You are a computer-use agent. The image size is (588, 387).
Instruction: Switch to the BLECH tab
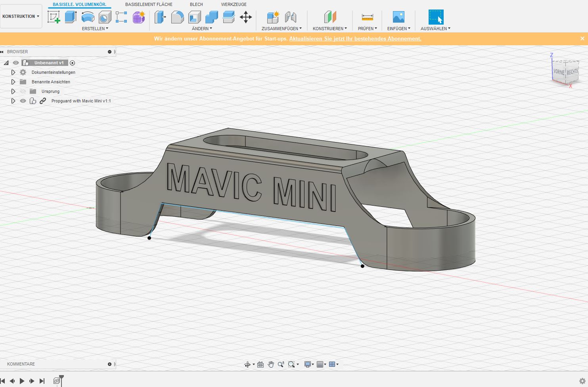[x=196, y=4]
